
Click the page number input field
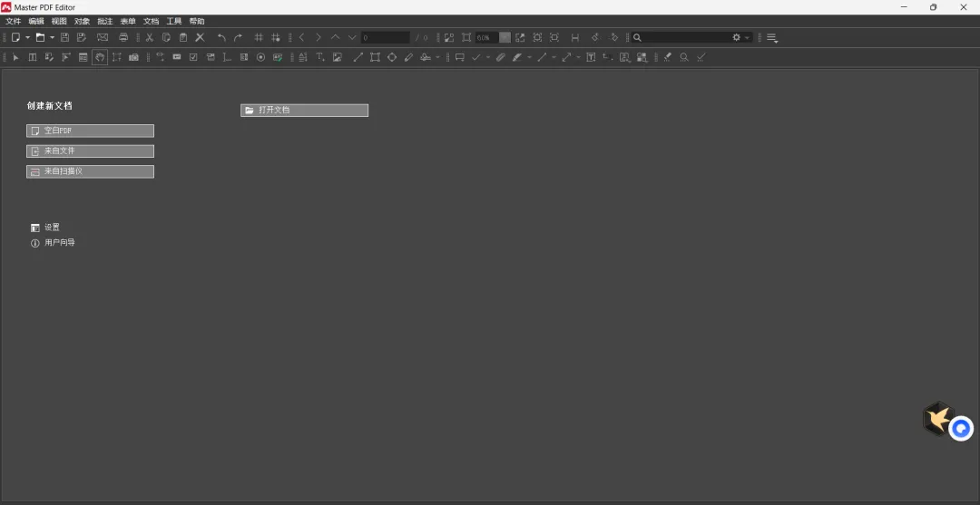click(x=385, y=37)
